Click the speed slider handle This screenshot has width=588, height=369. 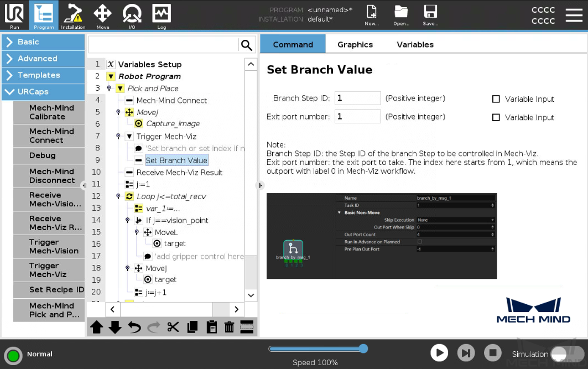(x=363, y=349)
